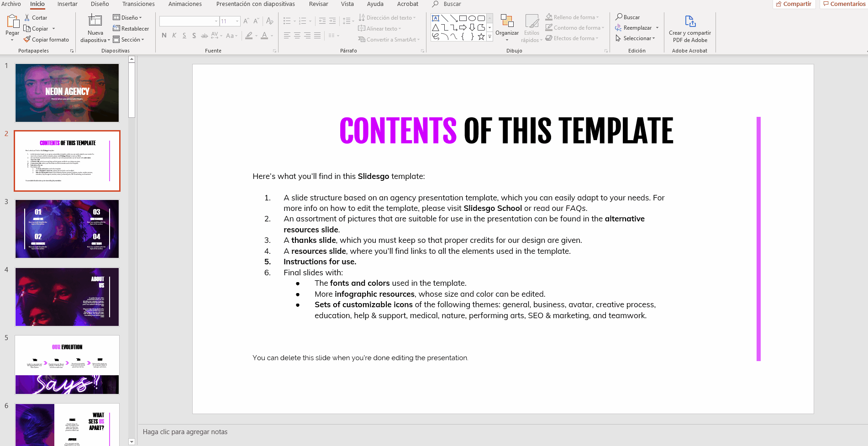
Task: Click the Comentarios button
Action: point(844,4)
